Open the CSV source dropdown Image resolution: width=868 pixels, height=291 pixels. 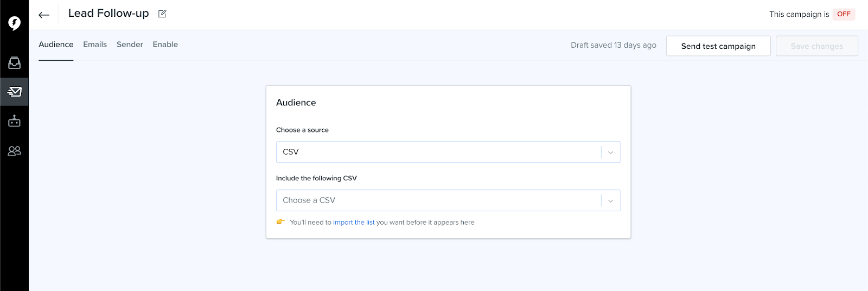448,152
